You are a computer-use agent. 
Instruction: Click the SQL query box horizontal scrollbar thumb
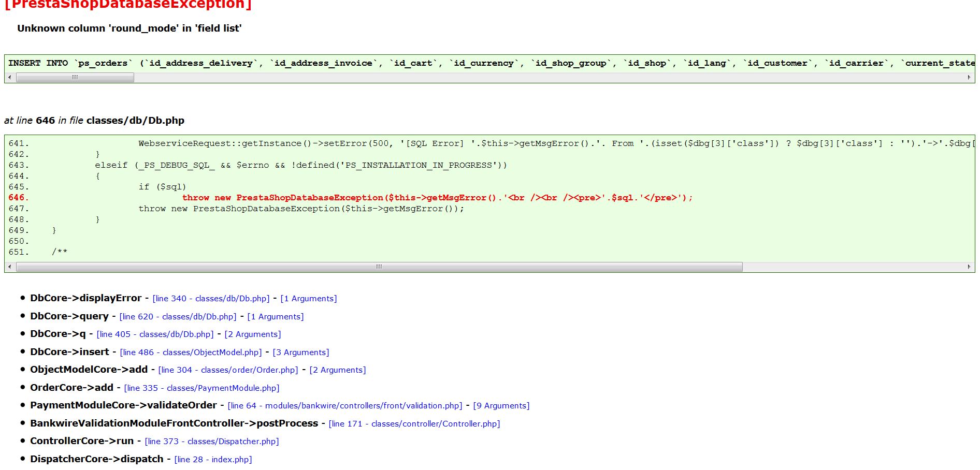pos(75,78)
